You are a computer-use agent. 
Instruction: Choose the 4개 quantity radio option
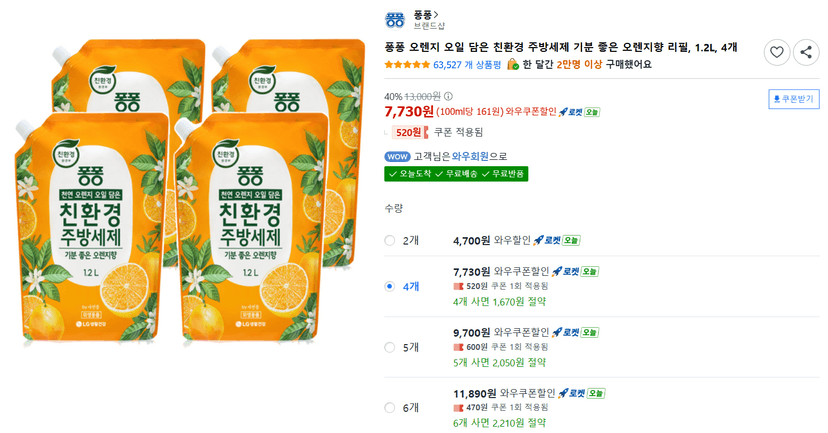[390, 286]
